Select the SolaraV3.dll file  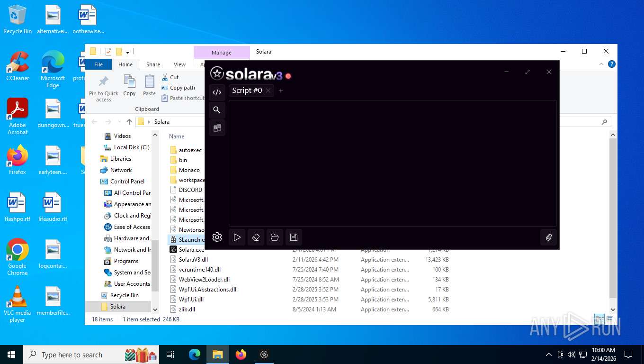[x=193, y=260]
